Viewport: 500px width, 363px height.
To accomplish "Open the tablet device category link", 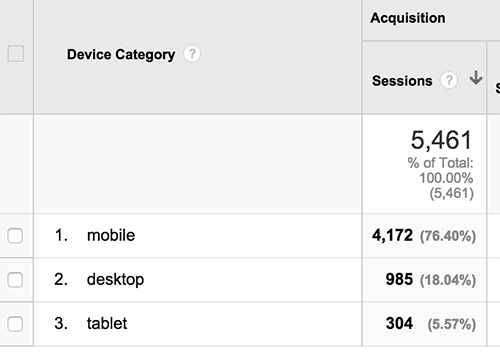I will pos(107,323).
